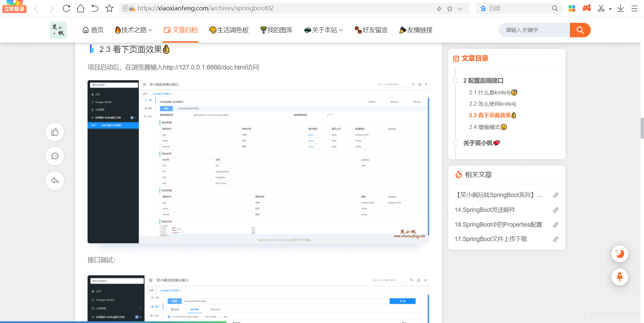644x323 pixels.
Task: Open the red game controller icon
Action: pos(587,8)
